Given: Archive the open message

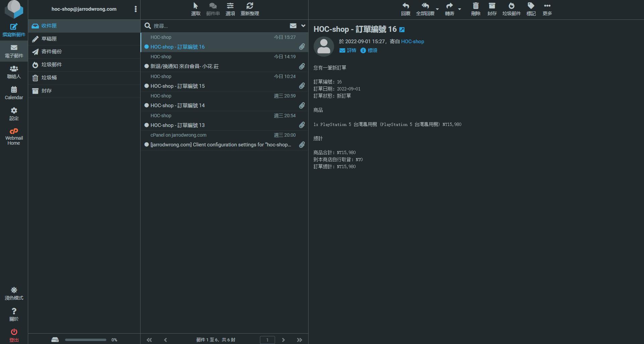Looking at the screenshot, I should pyautogui.click(x=492, y=9).
